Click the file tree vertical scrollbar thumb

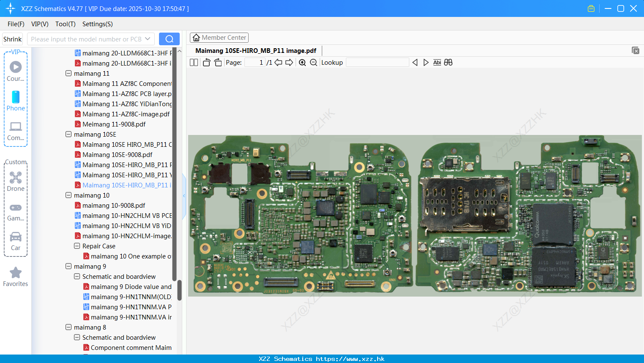click(x=179, y=290)
